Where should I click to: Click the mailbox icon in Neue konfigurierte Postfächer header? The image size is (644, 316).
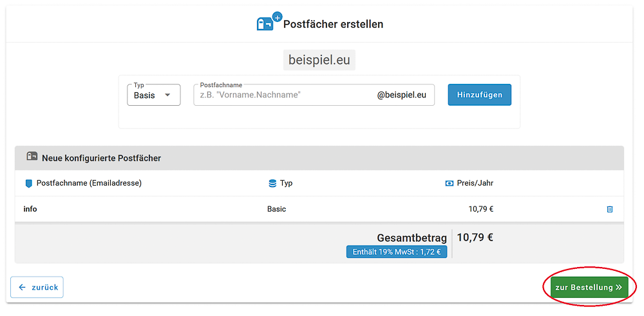point(32,157)
